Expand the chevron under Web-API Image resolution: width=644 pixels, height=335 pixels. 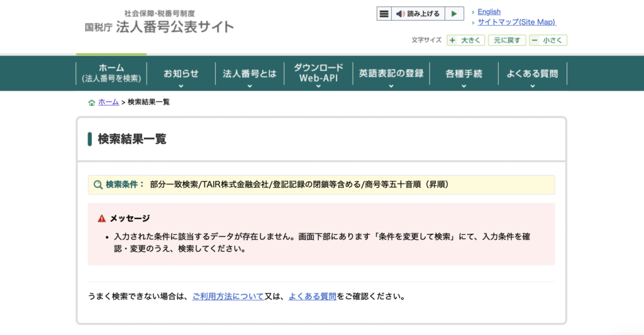click(x=318, y=86)
